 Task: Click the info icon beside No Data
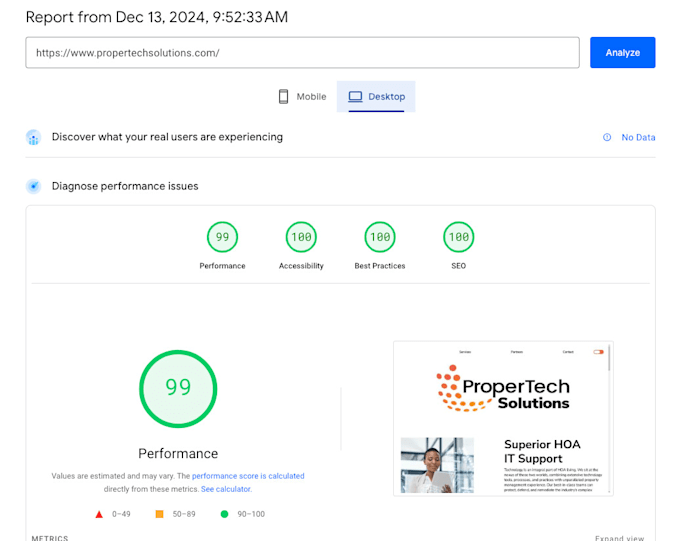(607, 137)
